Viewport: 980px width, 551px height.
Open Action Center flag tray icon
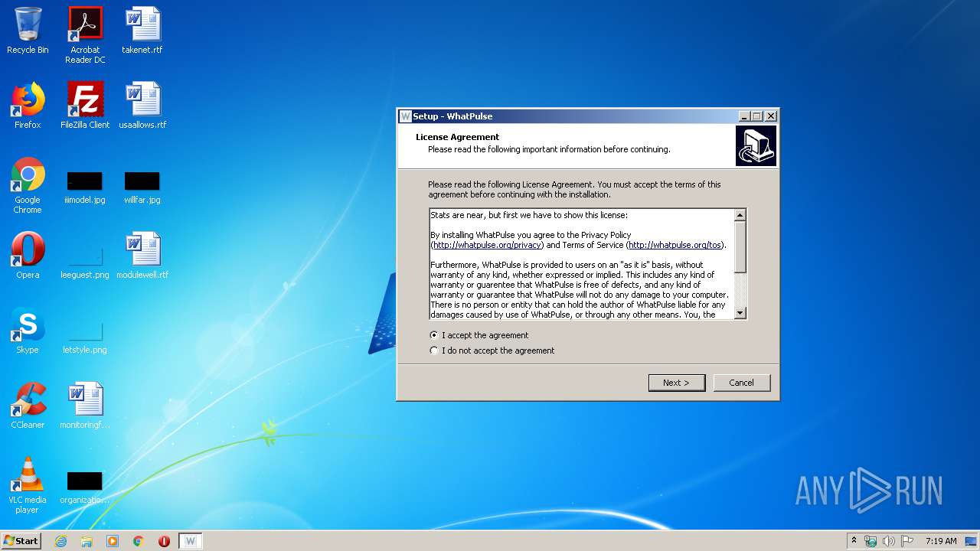907,541
